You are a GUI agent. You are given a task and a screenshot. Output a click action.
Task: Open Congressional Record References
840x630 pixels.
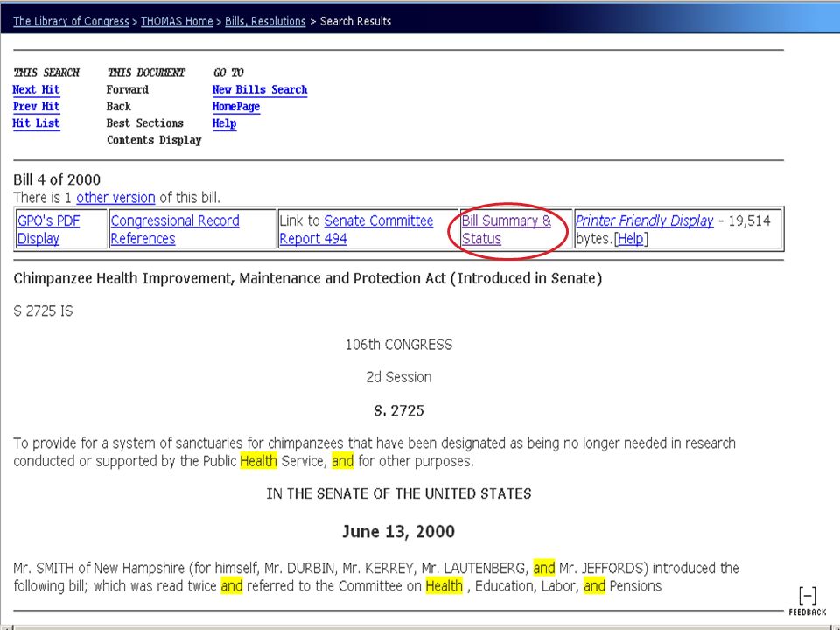tap(175, 229)
